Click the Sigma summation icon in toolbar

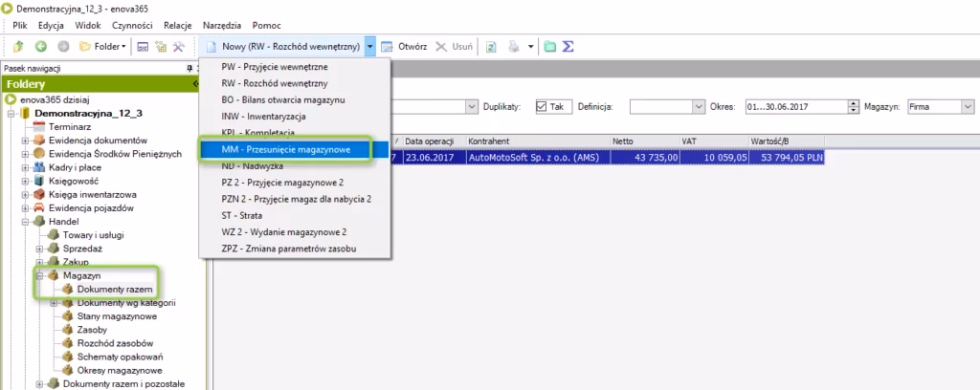[x=568, y=46]
